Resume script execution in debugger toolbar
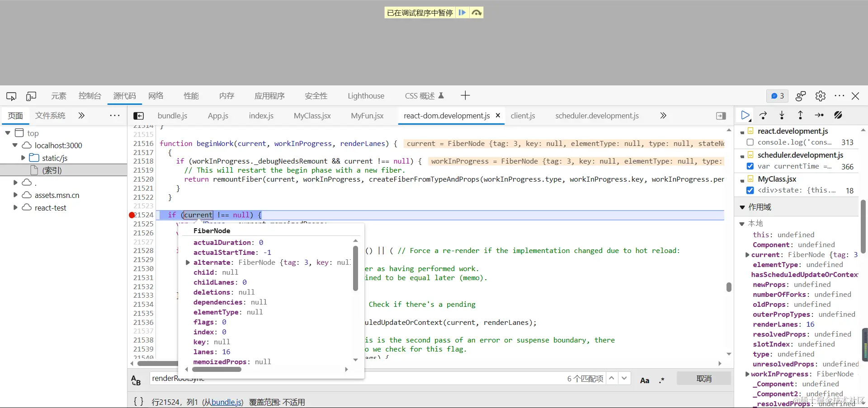The image size is (868, 408). [745, 115]
